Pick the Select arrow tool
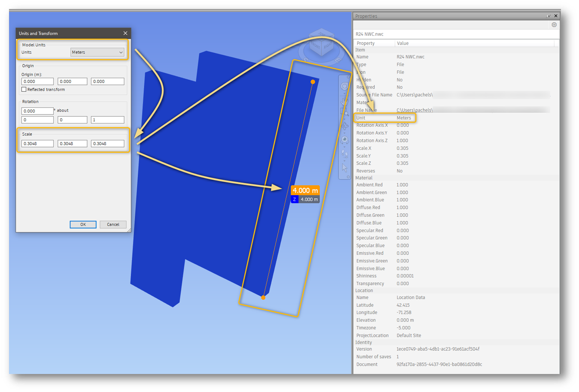Screen dimensions: 579x392 [344, 166]
